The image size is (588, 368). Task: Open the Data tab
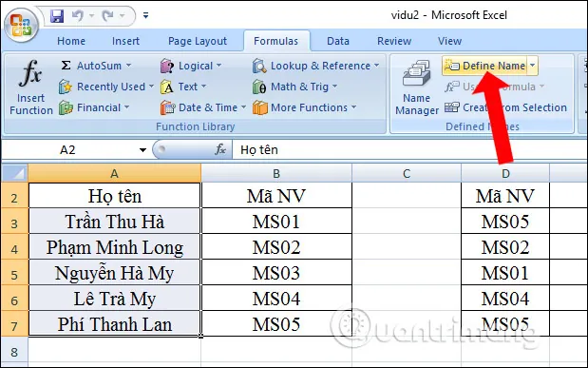point(338,41)
